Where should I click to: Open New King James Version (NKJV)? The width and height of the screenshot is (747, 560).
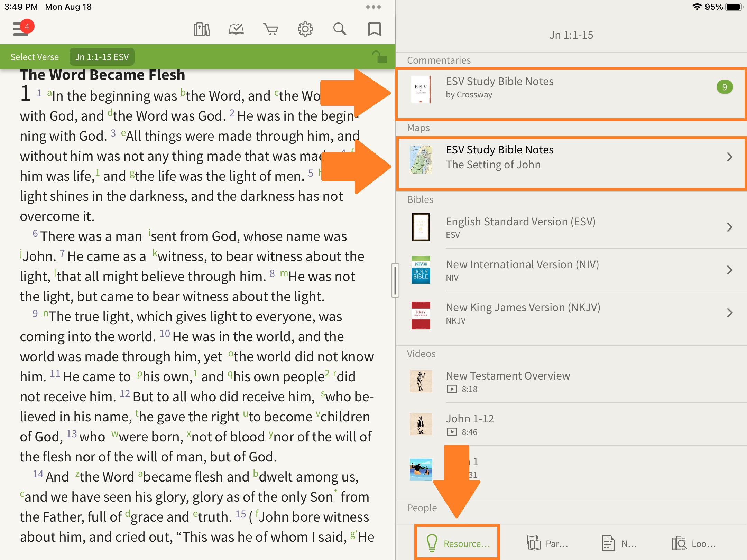pyautogui.click(x=571, y=313)
